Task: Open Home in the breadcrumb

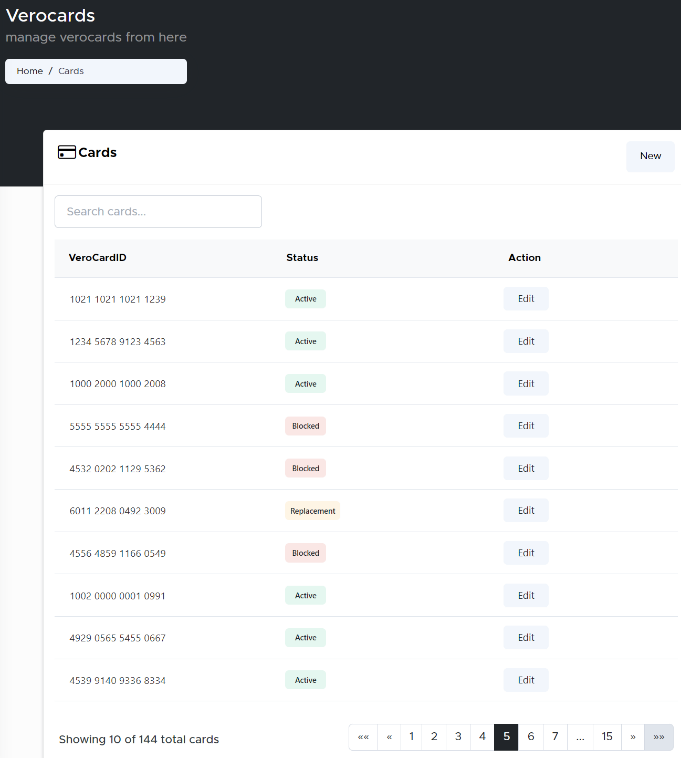Action: click(x=30, y=72)
